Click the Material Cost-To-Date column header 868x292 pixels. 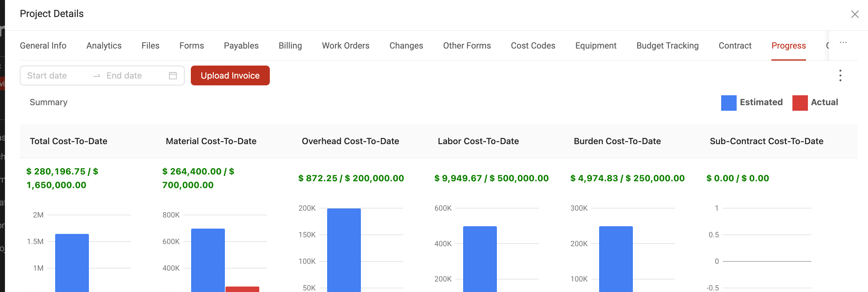211,141
